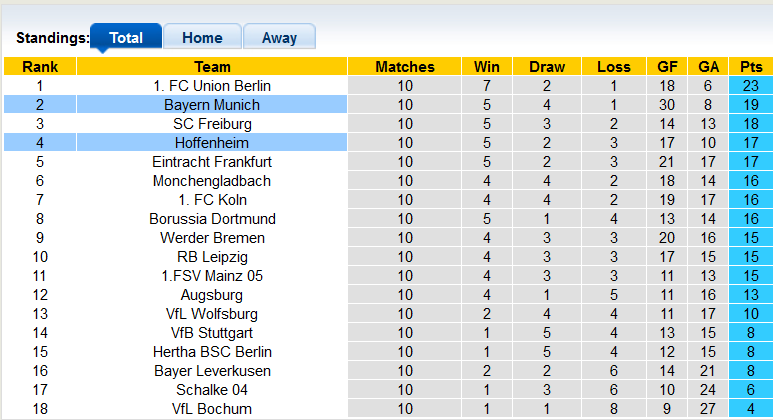Viewport: 773px width, 420px height.
Task: Click Union Berlin's 23 points cell
Action: pos(751,86)
